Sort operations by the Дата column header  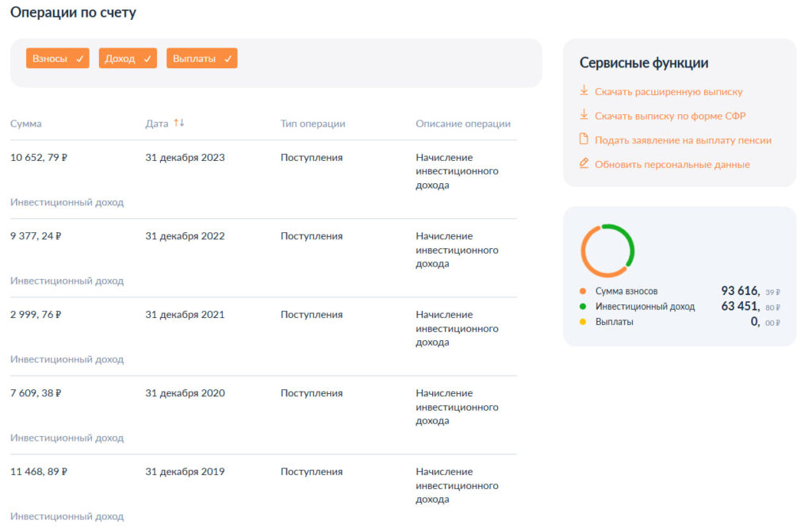point(157,124)
